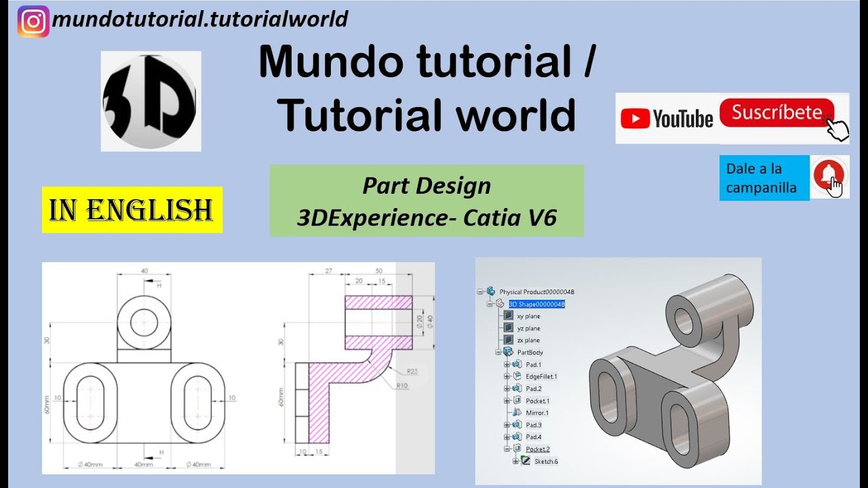
Task: Expand the Pad.3 tree node
Action: point(507,425)
